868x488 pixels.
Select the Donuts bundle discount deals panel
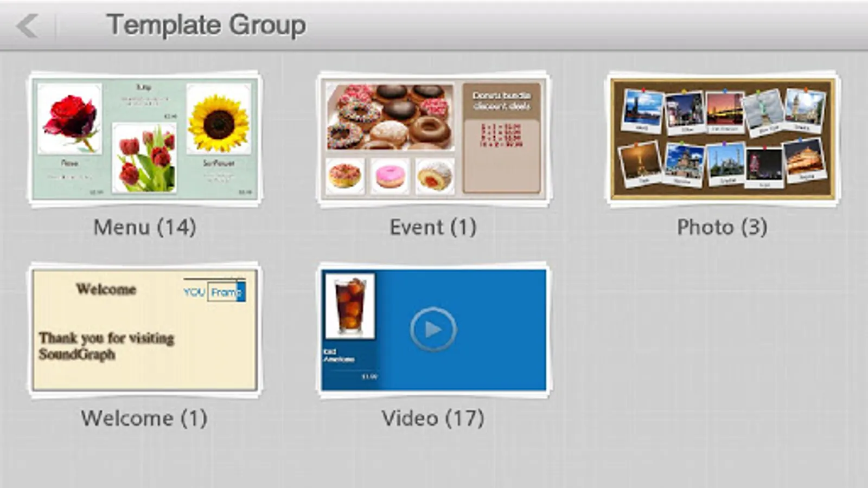(502, 136)
